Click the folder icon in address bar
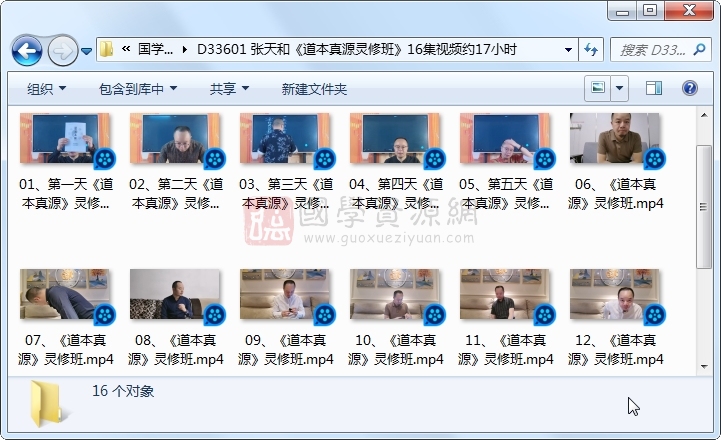The height and width of the screenshot is (440, 721). [107, 49]
